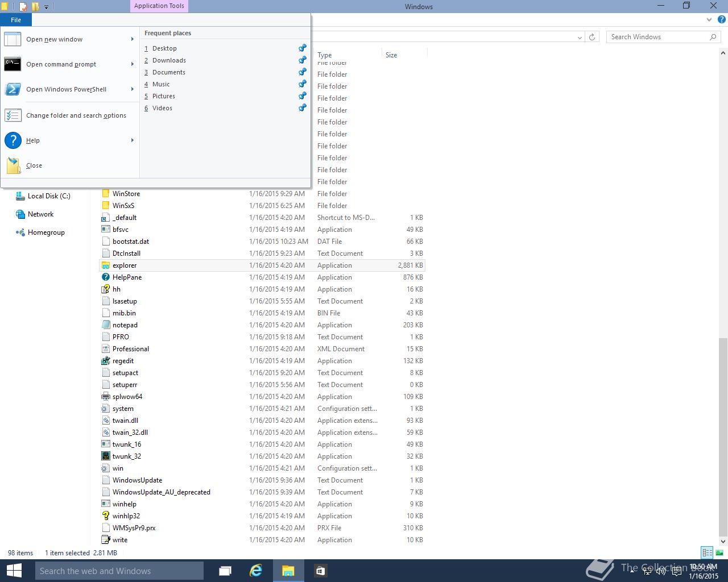Click the folder options checklist icon

pos(13,115)
